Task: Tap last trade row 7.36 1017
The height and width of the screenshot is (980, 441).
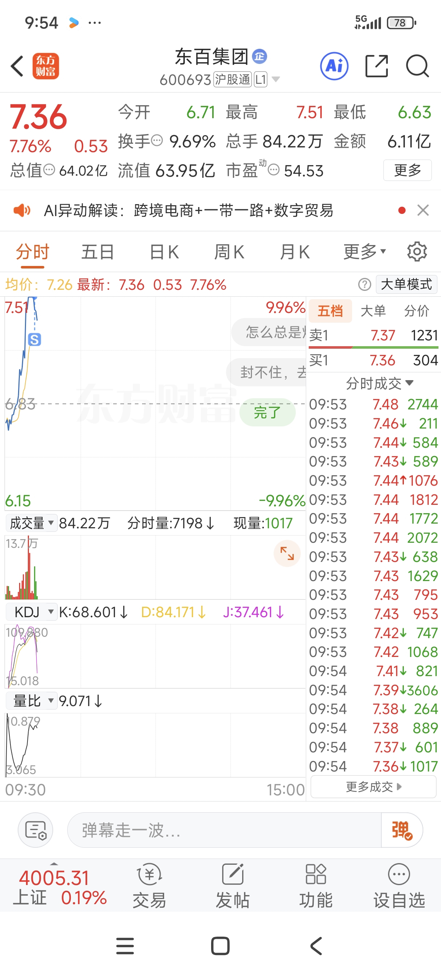Action: 373,766
